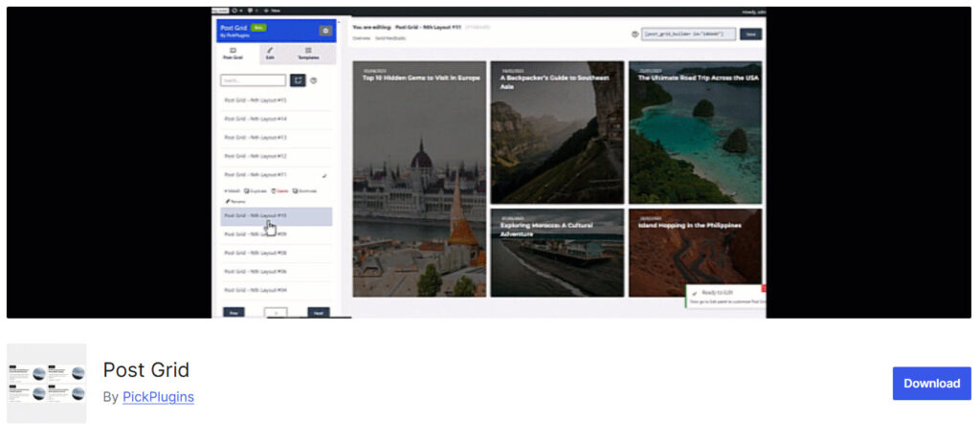Click the pencil icon on Layout #11 row
Screen dimensions: 980x442
[324, 176]
